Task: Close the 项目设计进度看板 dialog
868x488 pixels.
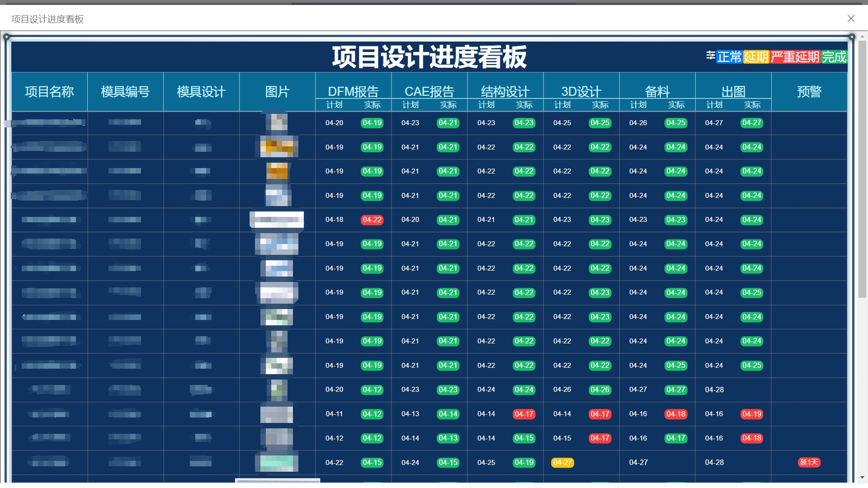Action: coord(850,19)
